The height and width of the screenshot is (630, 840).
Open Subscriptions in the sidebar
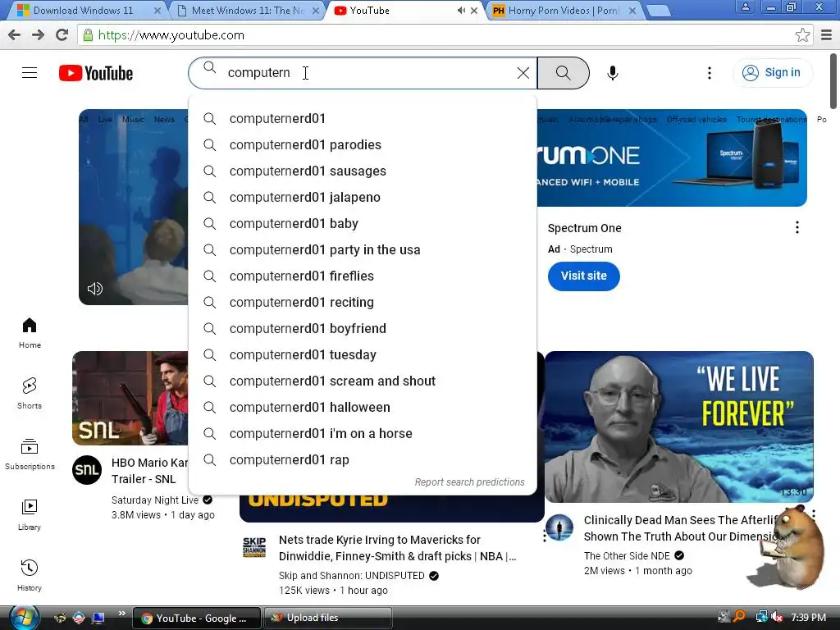[x=30, y=454]
